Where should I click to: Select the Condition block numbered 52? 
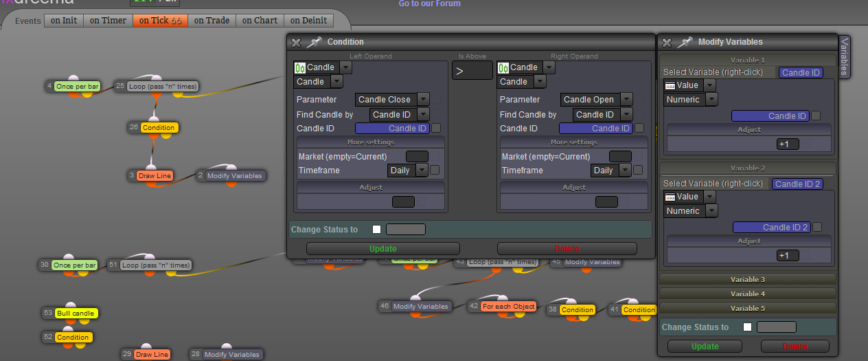pyautogui.click(x=73, y=337)
